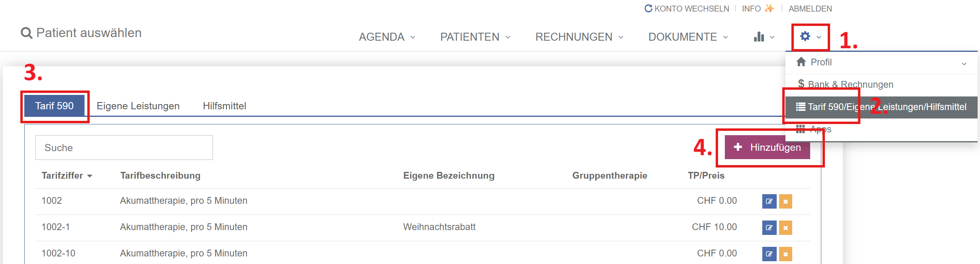Viewport: 980px width, 264px height.
Task: Choose Bank & Rechnungen from settings menu
Action: (850, 84)
